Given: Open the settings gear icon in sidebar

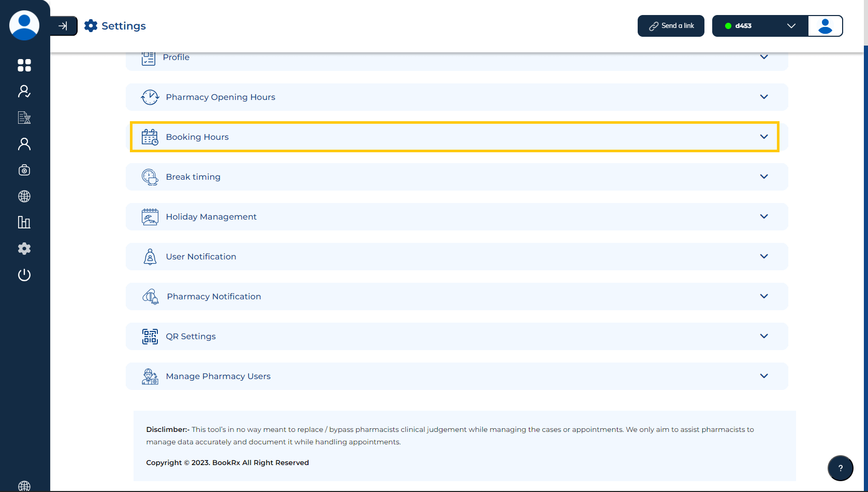Looking at the screenshot, I should 24,249.
